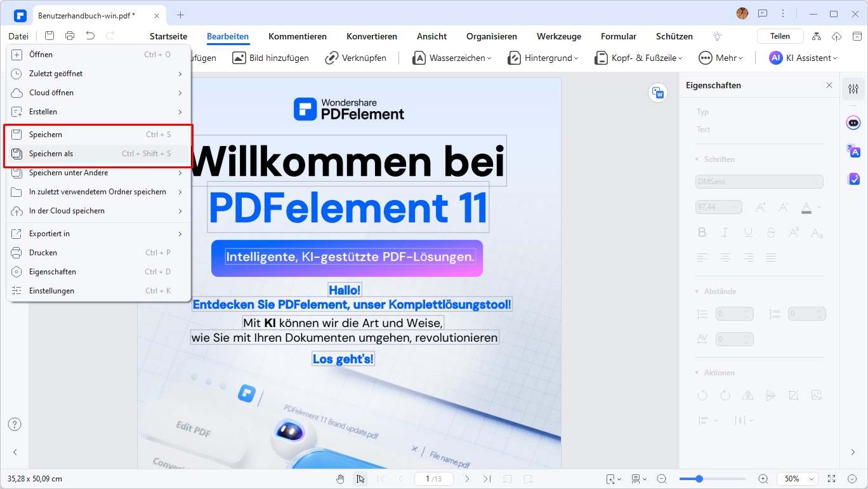Open the Kopf- & Fußzeile dropdown
Image resolution: width=868 pixels, height=489 pixels.
pos(638,58)
